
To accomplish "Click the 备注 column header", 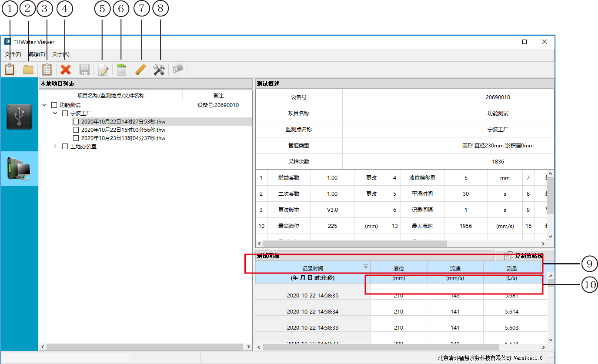I will [218, 95].
